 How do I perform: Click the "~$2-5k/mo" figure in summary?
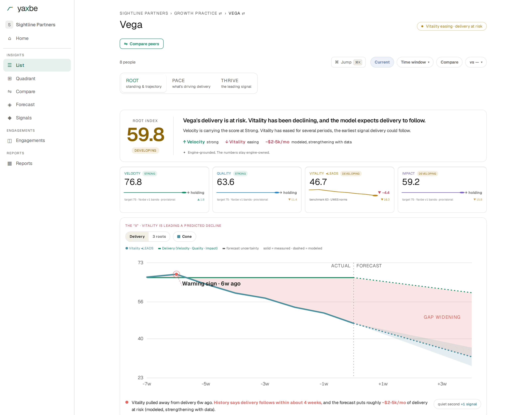tap(277, 142)
